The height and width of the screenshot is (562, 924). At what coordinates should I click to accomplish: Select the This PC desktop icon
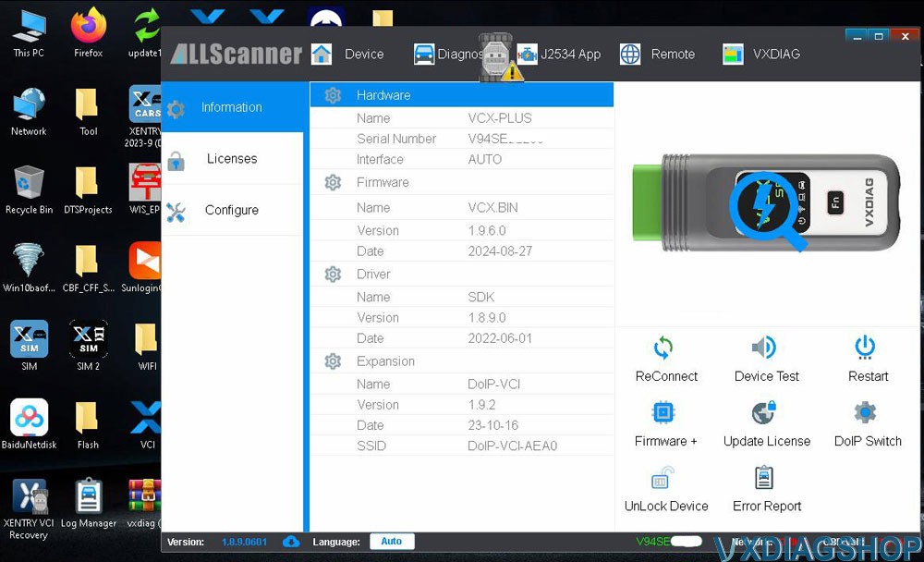pos(29,33)
